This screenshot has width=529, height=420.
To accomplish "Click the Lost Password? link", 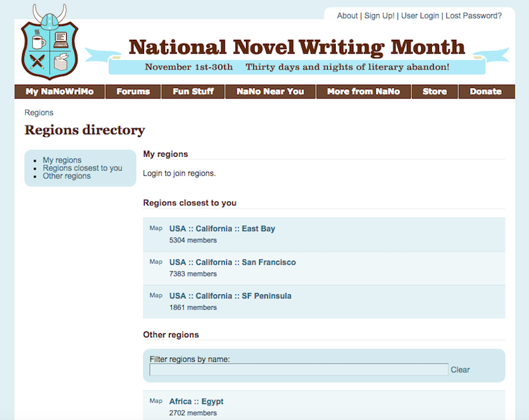I will click(473, 16).
